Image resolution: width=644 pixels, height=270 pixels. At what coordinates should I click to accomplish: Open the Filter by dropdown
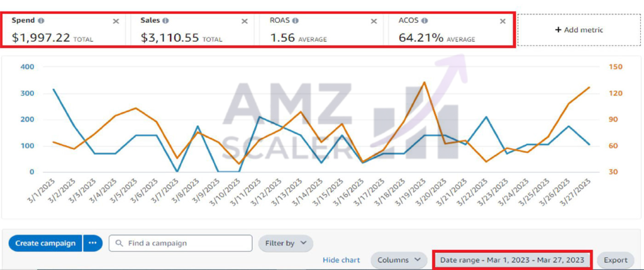click(x=286, y=244)
